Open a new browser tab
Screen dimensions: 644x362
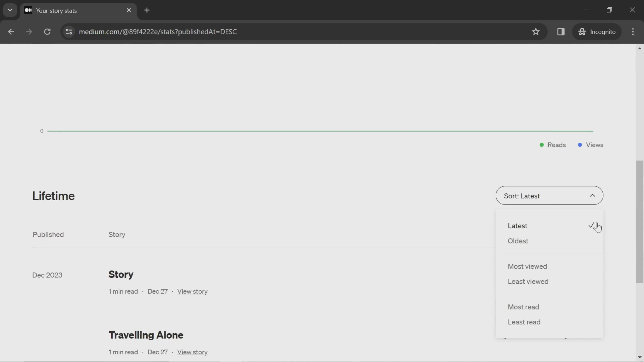tap(147, 10)
